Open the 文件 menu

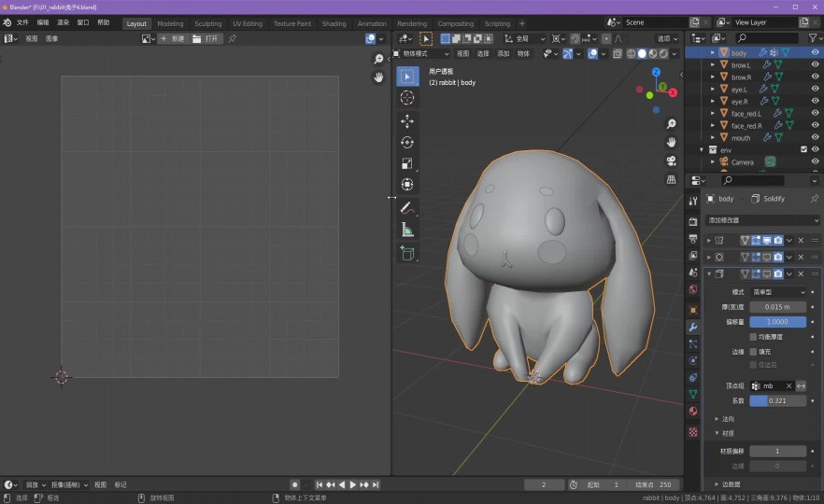click(22, 22)
